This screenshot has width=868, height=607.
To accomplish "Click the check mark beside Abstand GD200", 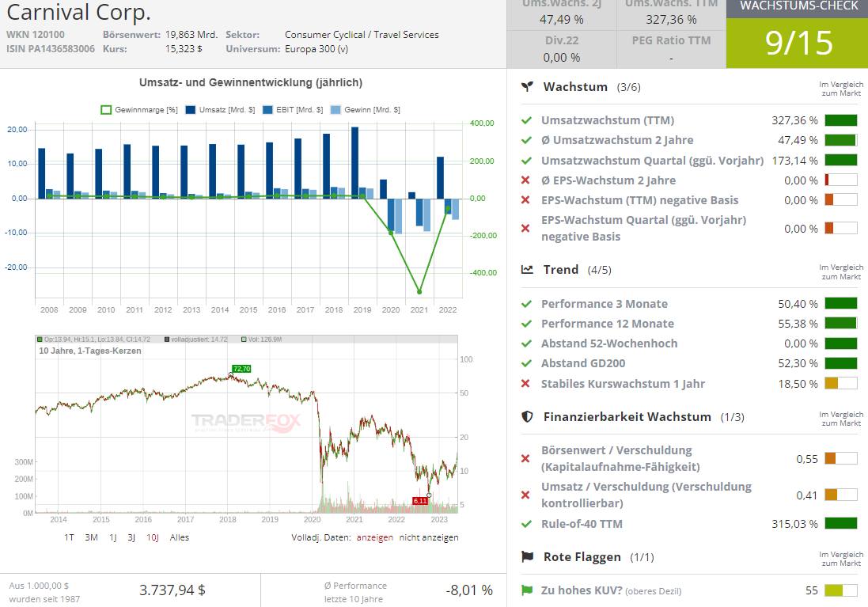I will [x=526, y=363].
